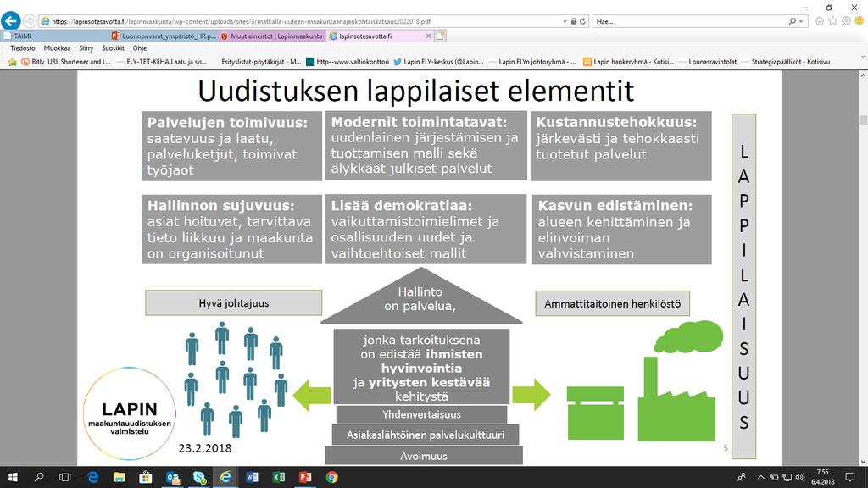Switch to the Muut aineistot Lapinmaakunta tab
Image resolution: width=868 pixels, height=488 pixels.
coord(272,36)
